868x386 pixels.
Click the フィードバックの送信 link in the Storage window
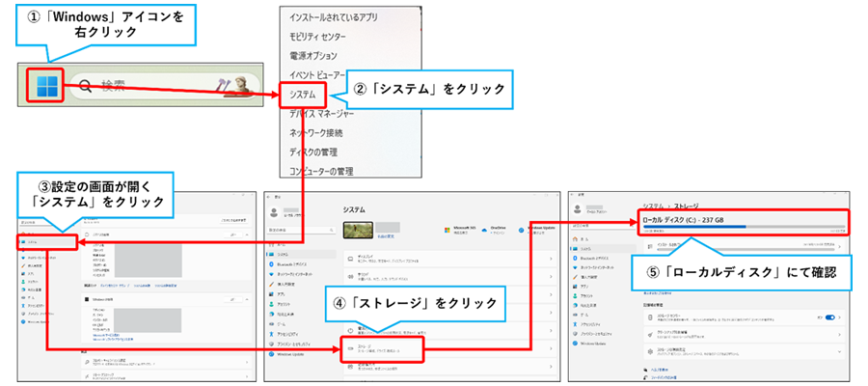(x=665, y=377)
